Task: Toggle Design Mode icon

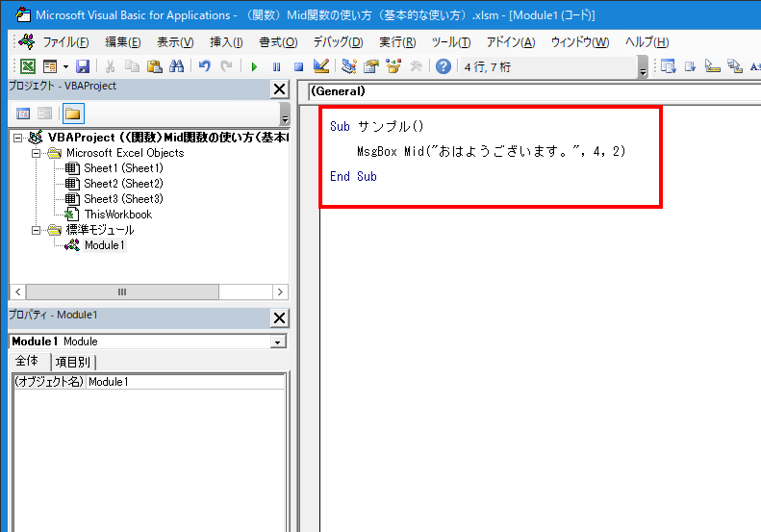Action: click(x=320, y=66)
